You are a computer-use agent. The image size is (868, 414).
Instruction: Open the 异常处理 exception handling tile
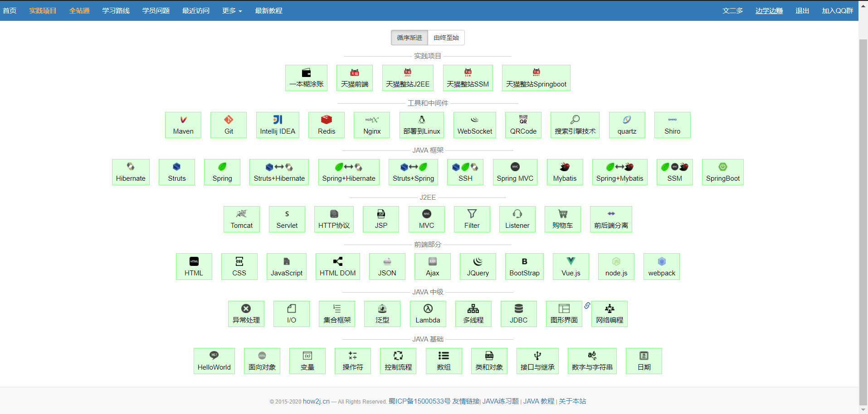[x=246, y=314]
